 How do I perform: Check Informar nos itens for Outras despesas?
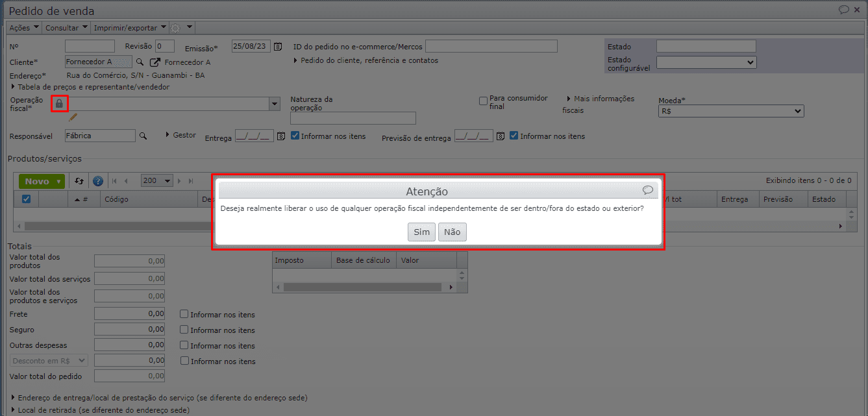184,345
